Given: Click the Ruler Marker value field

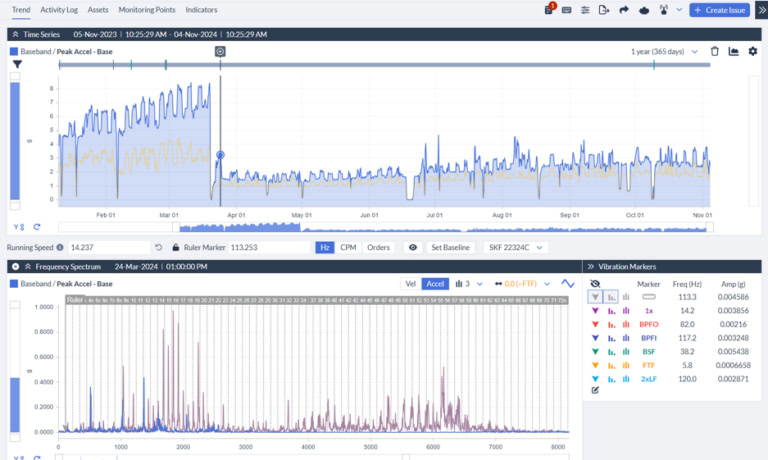Looking at the screenshot, I should [x=269, y=247].
